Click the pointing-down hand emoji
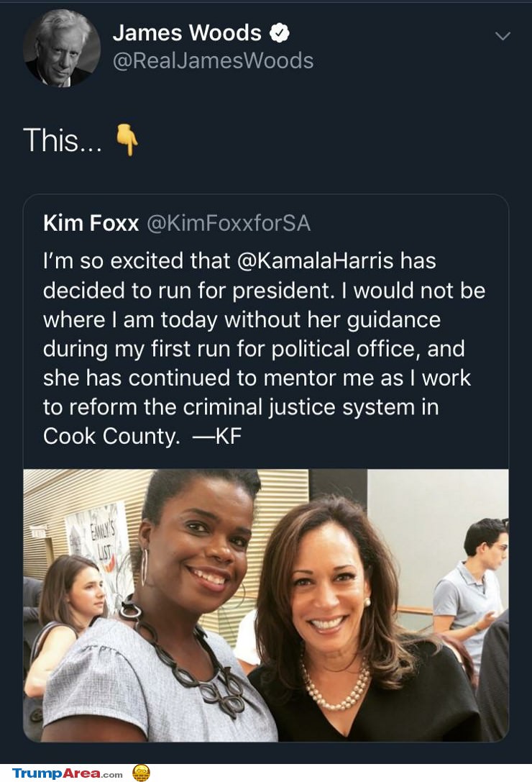Image resolution: width=532 pixels, height=782 pixels. (127, 140)
